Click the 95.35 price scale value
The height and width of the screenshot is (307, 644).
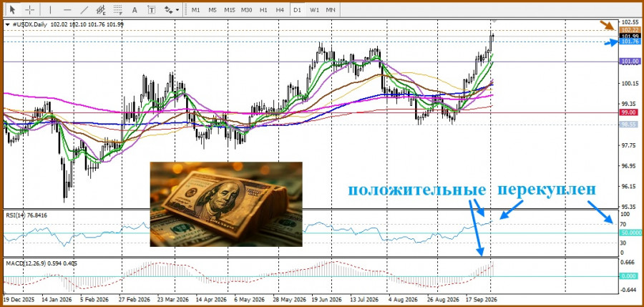[x=630, y=207]
